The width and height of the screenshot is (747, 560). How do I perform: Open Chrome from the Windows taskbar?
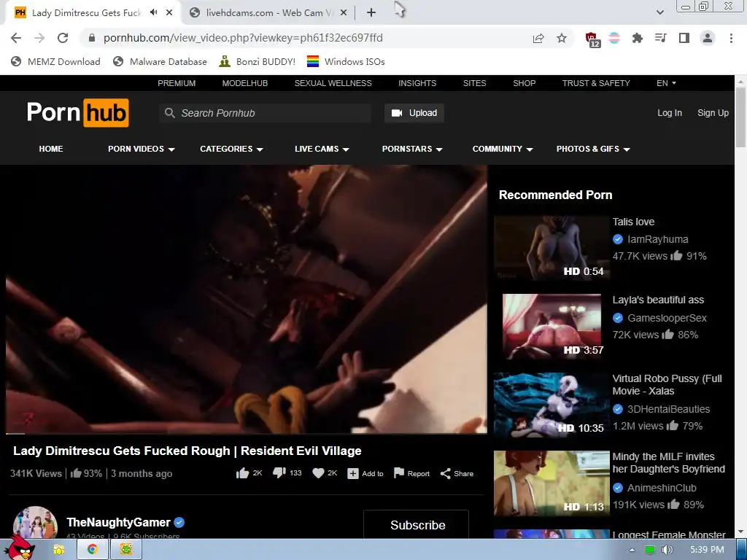pos(93,550)
